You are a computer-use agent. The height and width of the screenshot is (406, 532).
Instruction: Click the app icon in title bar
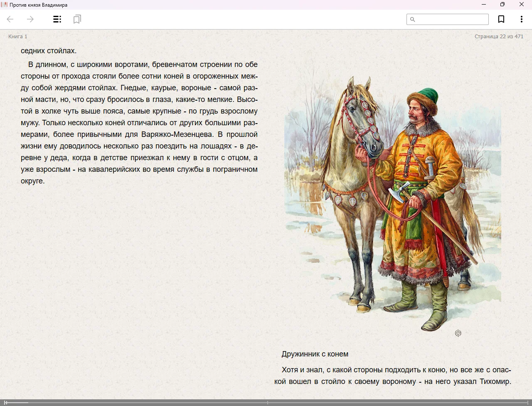click(x=5, y=5)
